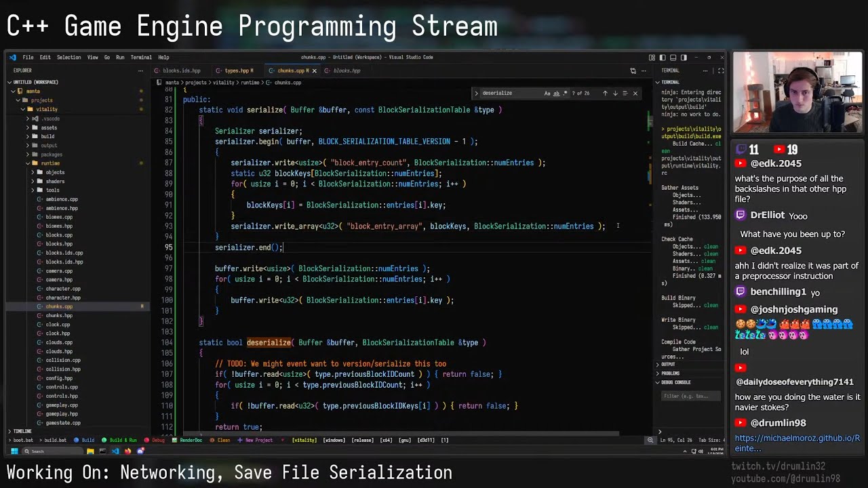Image resolution: width=868 pixels, height=488 pixels.
Task: Click the YouTube viewer count icon
Action: (779, 150)
